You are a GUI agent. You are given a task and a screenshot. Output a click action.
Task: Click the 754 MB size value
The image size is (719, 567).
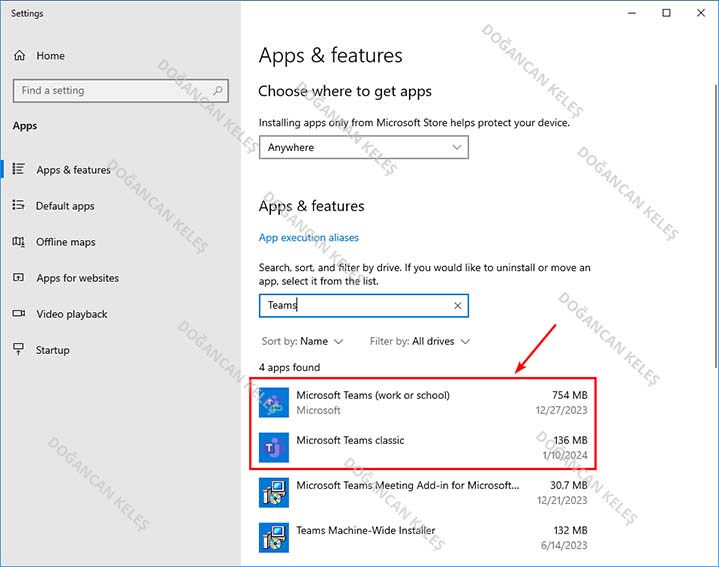(570, 395)
